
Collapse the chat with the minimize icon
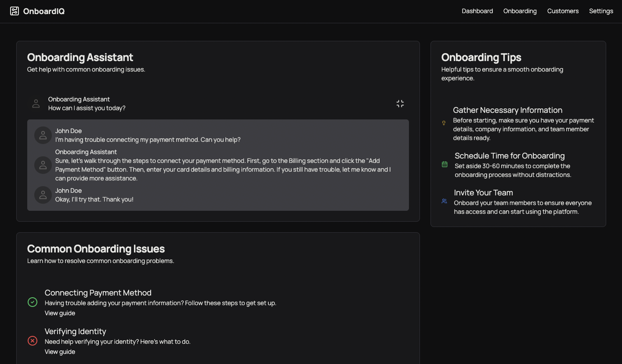tap(400, 104)
